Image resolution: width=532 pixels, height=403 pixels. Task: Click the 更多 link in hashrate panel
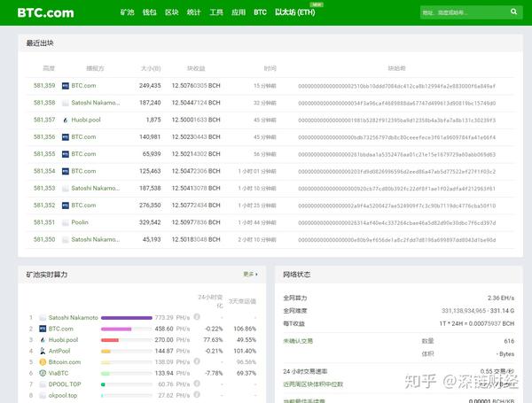click(250, 274)
